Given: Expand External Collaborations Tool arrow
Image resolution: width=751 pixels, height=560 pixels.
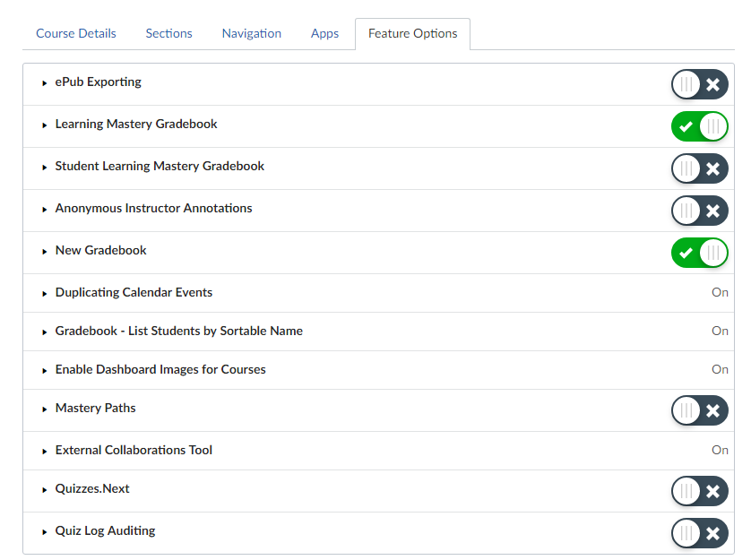Looking at the screenshot, I should click(45, 452).
